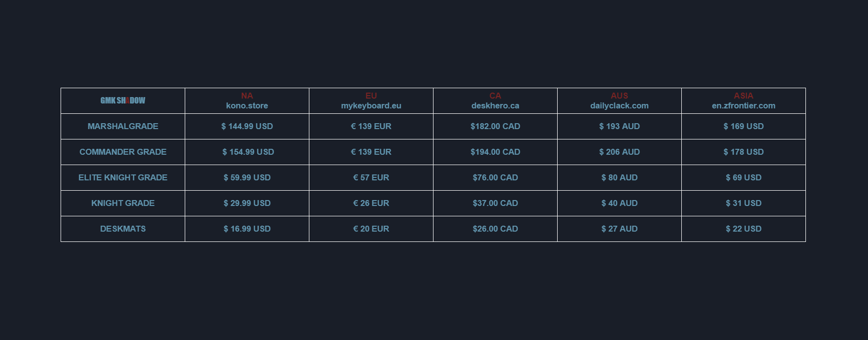Select the $ 206 AUD price cell

tap(619, 152)
